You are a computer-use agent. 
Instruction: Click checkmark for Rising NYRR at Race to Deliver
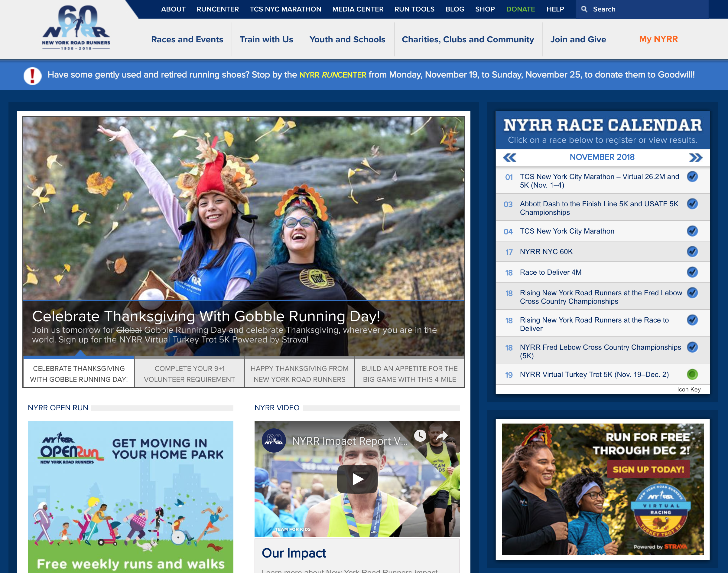[692, 320]
